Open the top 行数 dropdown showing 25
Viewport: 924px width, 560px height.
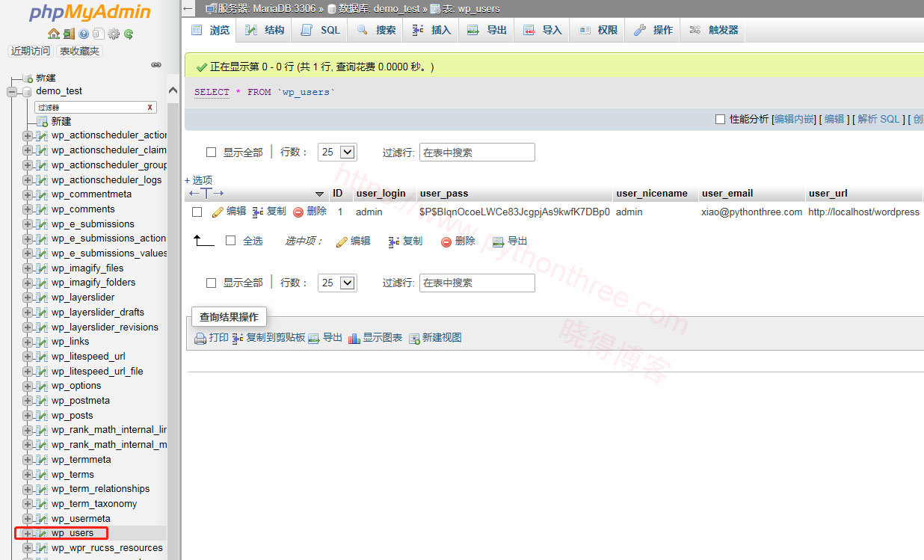337,152
